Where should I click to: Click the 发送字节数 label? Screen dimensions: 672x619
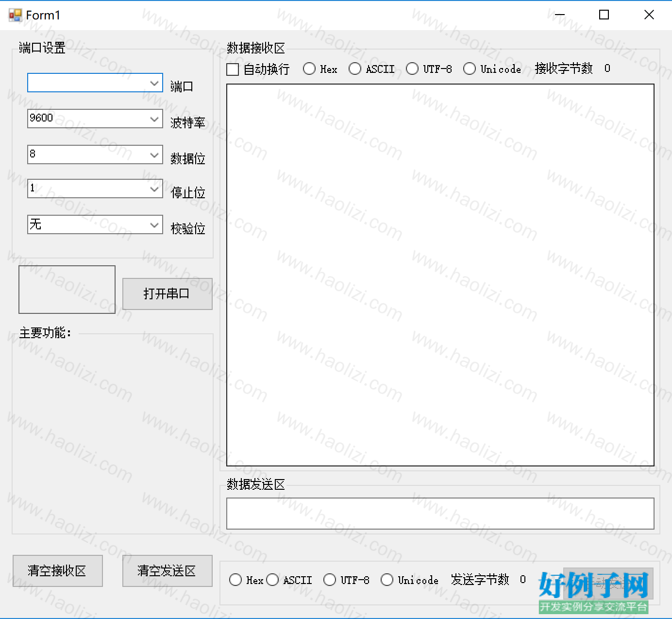click(480, 580)
